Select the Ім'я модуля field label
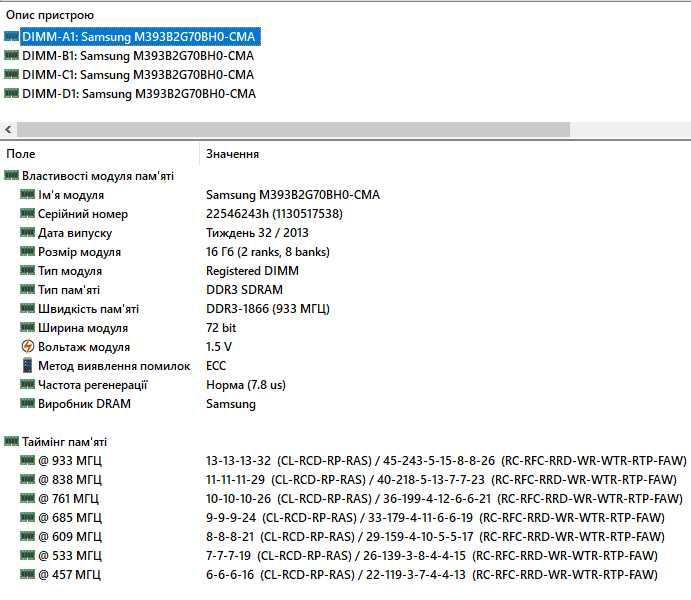This screenshot has width=691, height=600. coord(71,195)
